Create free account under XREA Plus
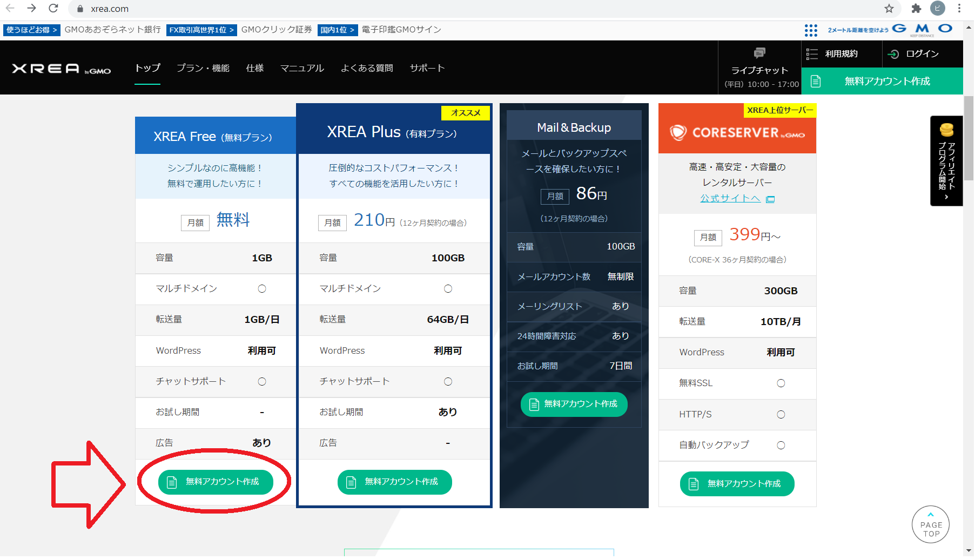This screenshot has width=975, height=560. point(395,482)
